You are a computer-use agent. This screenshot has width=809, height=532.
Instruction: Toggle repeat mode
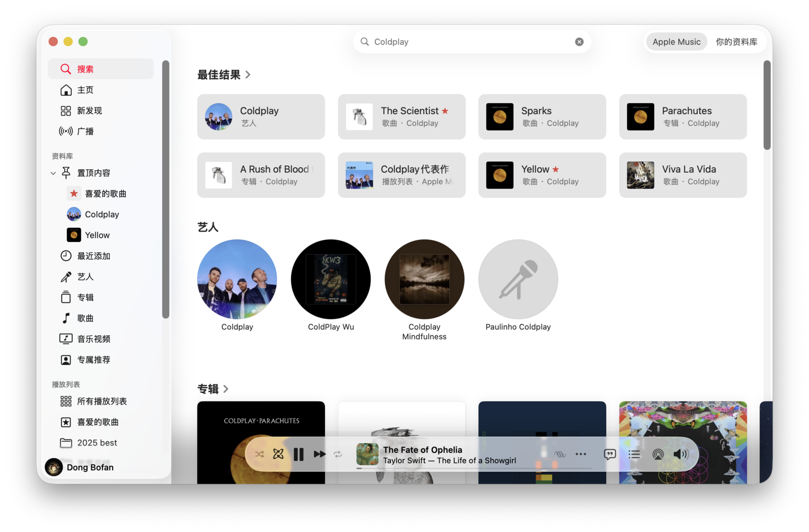[x=338, y=455]
